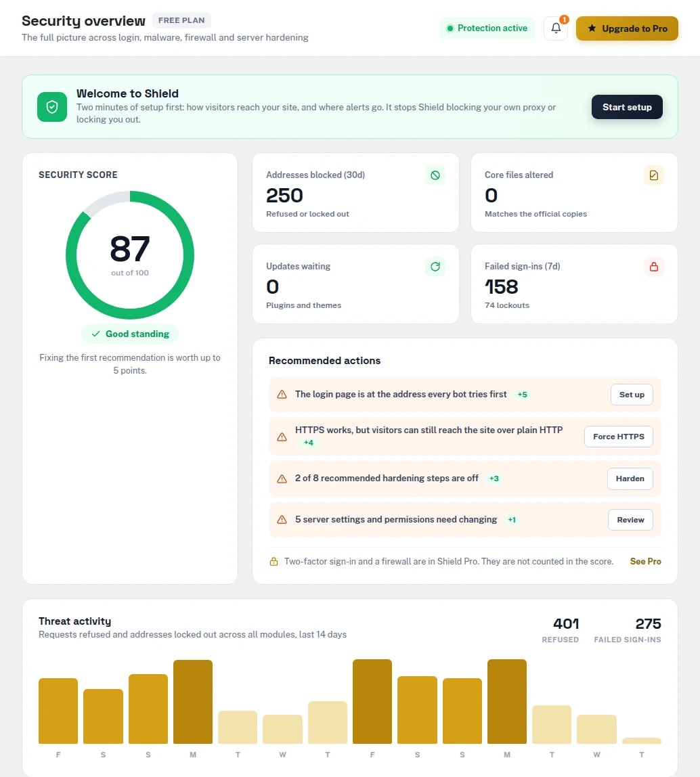Viewport: 700px width, 777px height.
Task: Click the checkmark in Good standing pill
Action: (95, 334)
